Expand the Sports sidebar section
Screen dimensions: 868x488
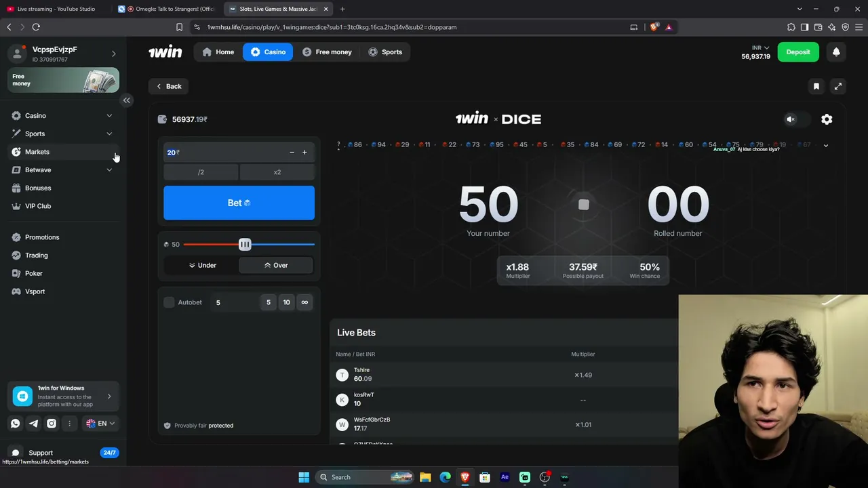(109, 134)
